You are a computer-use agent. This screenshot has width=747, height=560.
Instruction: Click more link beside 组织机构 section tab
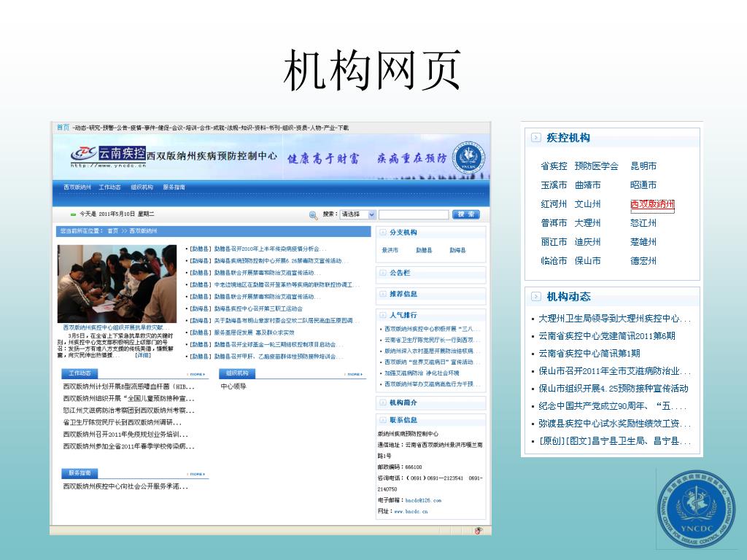pyautogui.click(x=354, y=374)
